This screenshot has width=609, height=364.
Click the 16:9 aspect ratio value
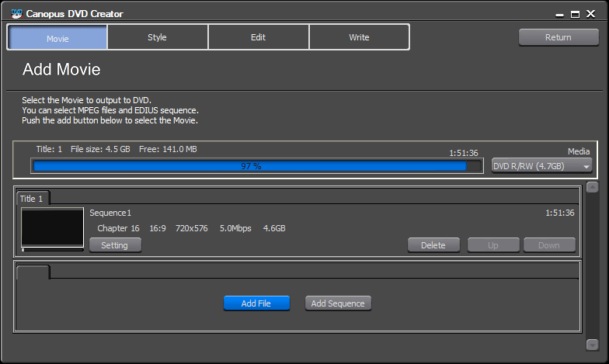coord(158,228)
